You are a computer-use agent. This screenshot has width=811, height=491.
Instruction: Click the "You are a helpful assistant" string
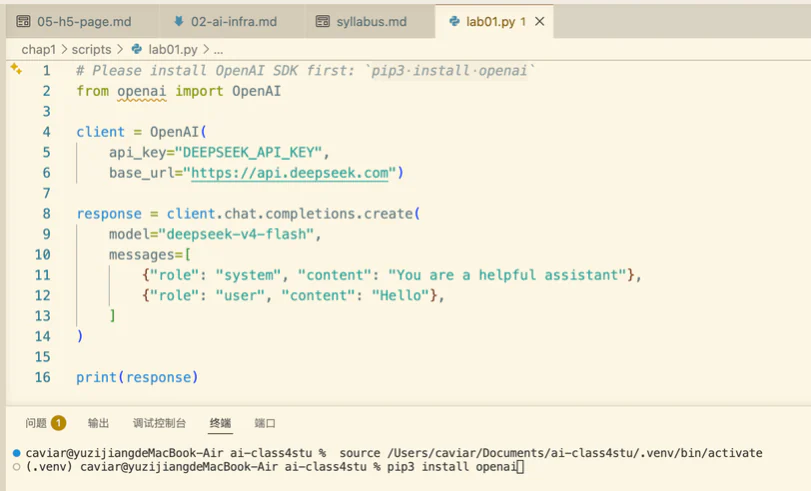pyautogui.click(x=507, y=275)
